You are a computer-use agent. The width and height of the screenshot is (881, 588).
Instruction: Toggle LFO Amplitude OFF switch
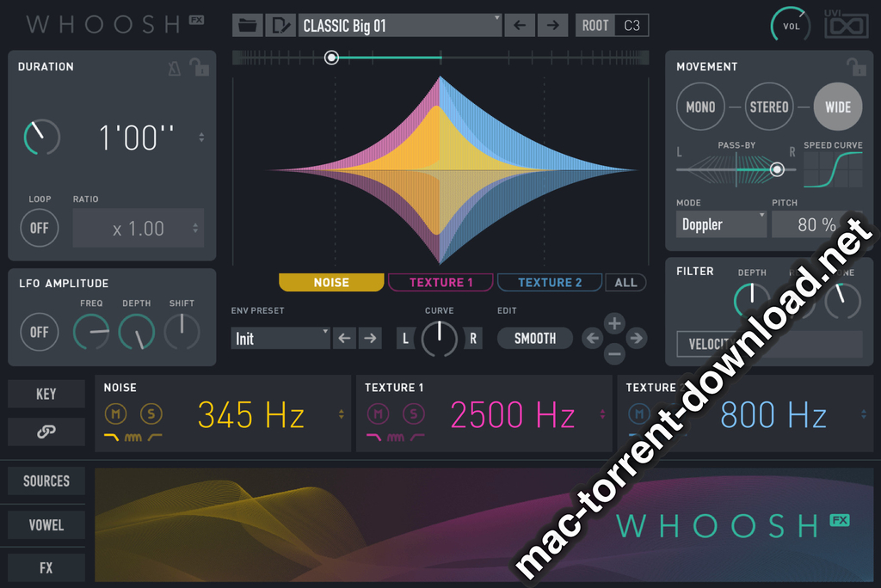pos(39,332)
